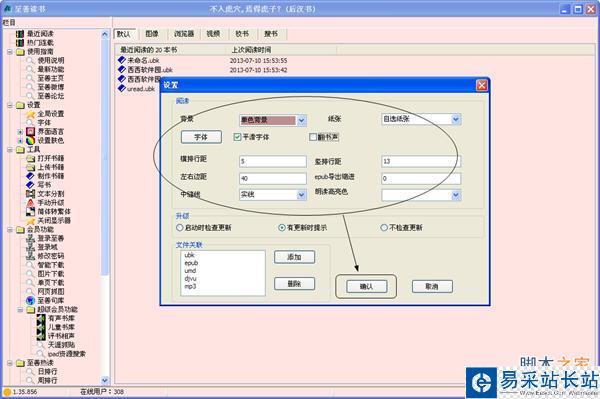Open the 背景 color dropdown swatch
The image size is (600, 399).
(x=272, y=120)
